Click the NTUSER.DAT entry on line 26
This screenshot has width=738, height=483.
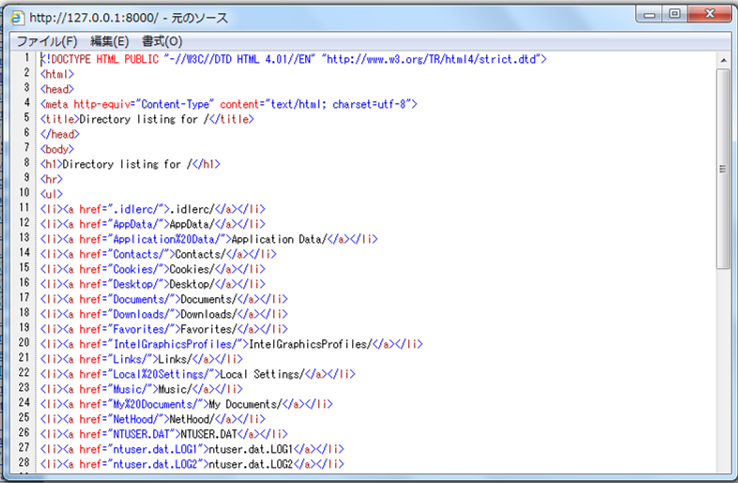(164, 435)
